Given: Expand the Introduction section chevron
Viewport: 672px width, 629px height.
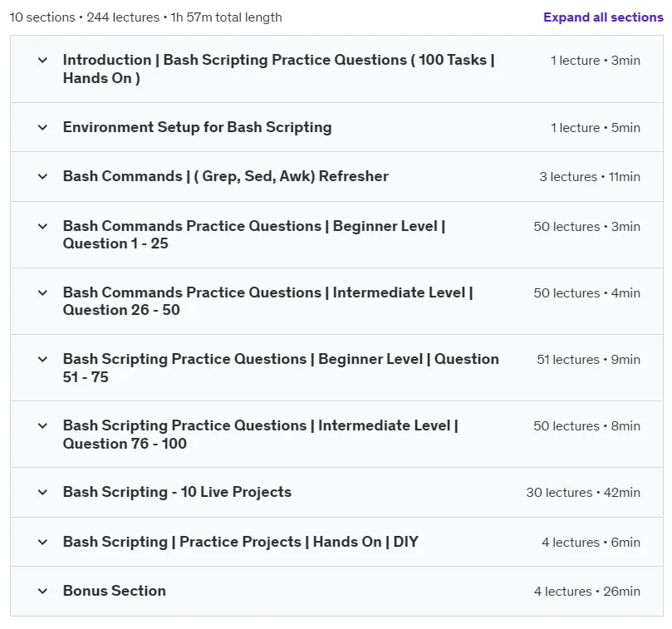Looking at the screenshot, I should tap(42, 60).
